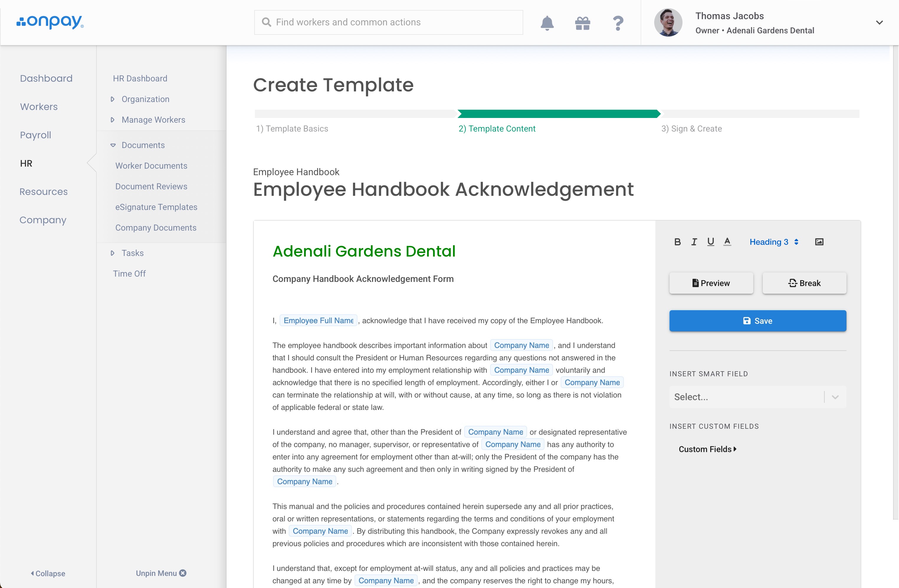Image resolution: width=899 pixels, height=588 pixels.
Task: Go to Payroll in main navigation
Action: pos(35,135)
